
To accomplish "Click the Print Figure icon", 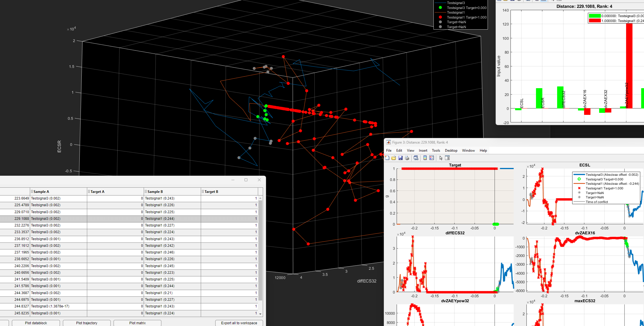I will (x=407, y=158).
